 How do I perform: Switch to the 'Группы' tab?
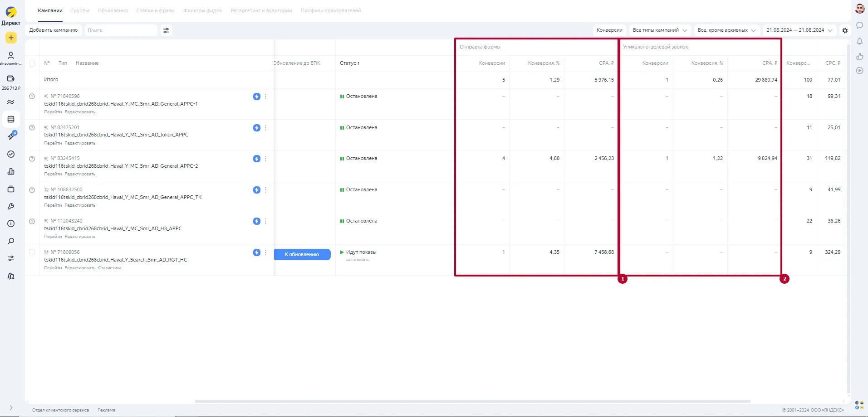pyautogui.click(x=80, y=10)
